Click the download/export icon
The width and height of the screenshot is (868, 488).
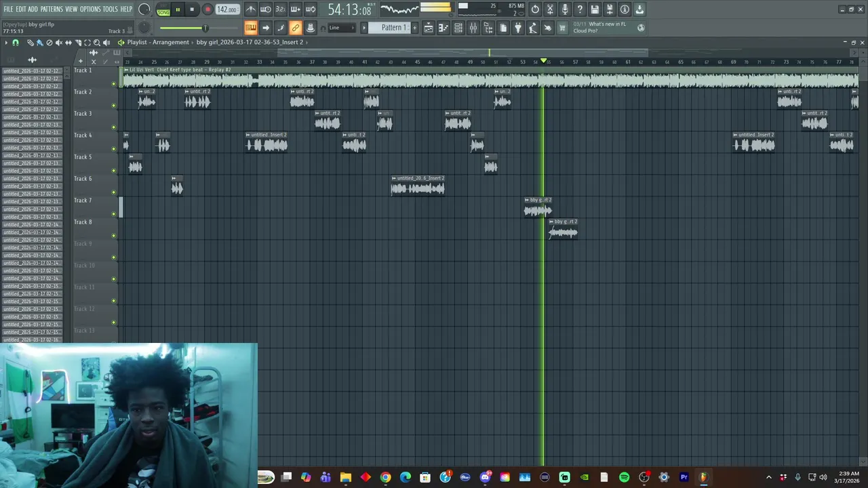[x=639, y=9]
